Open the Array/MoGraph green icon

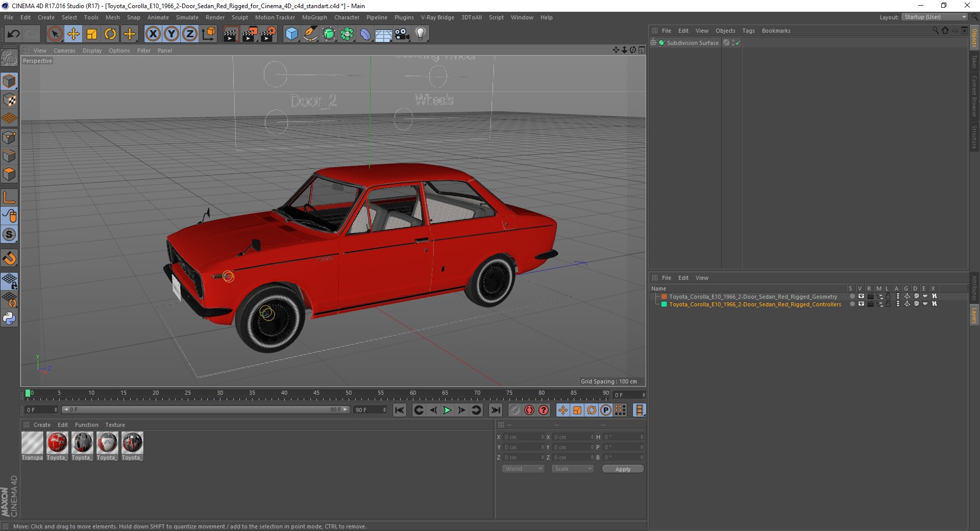coord(347,34)
